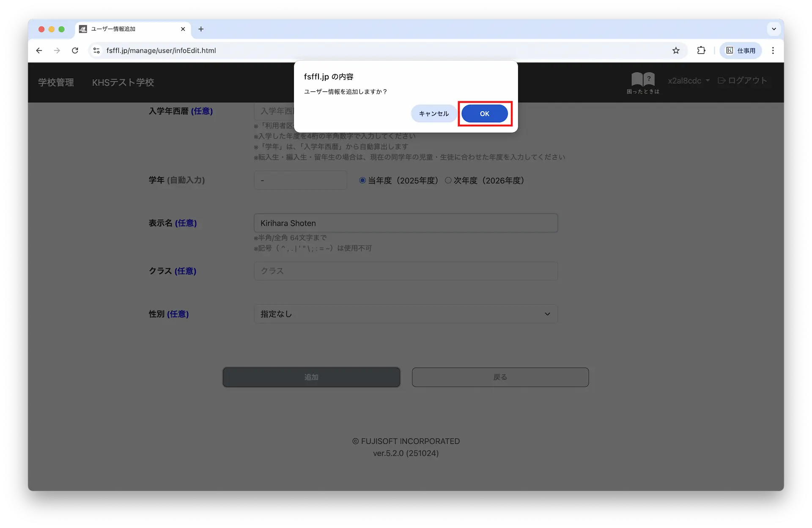812x528 pixels.
Task: Select 当年度（2025年度）radio button
Action: [362, 180]
